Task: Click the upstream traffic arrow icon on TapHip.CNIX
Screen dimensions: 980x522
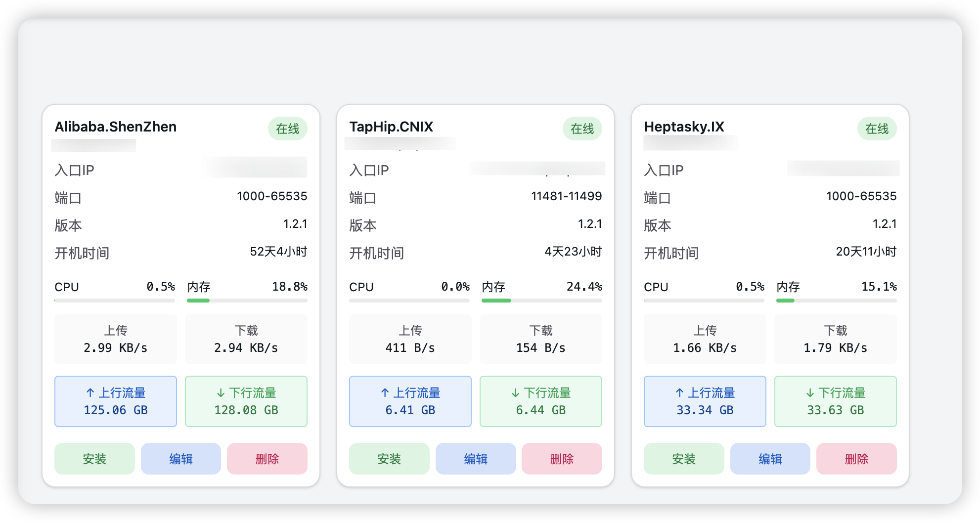Action: click(385, 393)
